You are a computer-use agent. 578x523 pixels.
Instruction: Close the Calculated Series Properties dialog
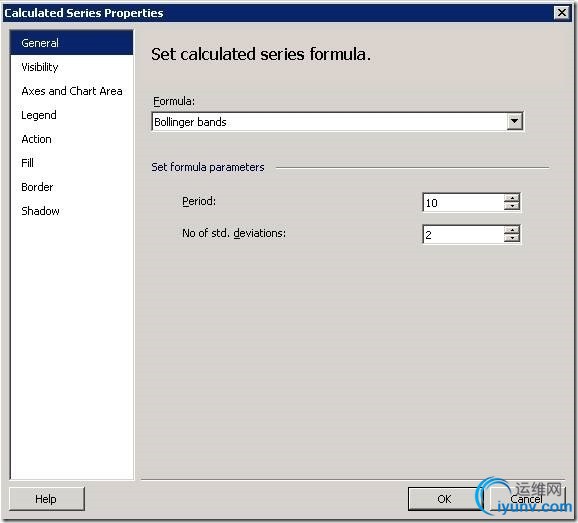tap(561, 13)
